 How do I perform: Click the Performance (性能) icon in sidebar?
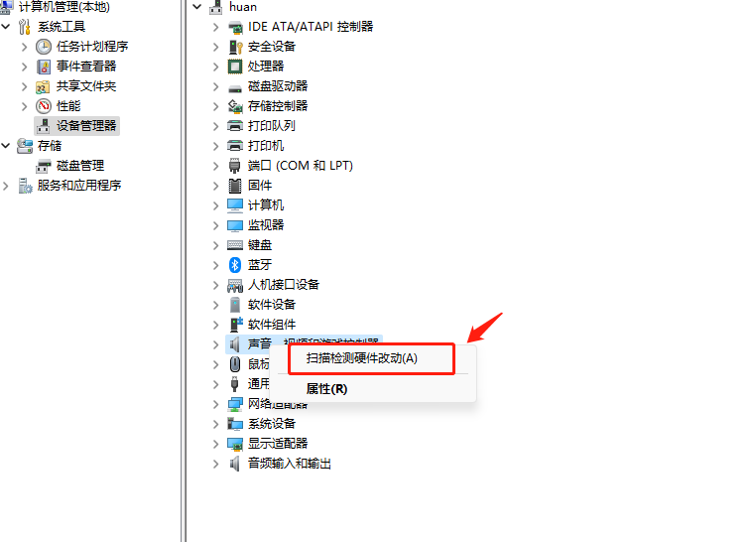[x=44, y=106]
